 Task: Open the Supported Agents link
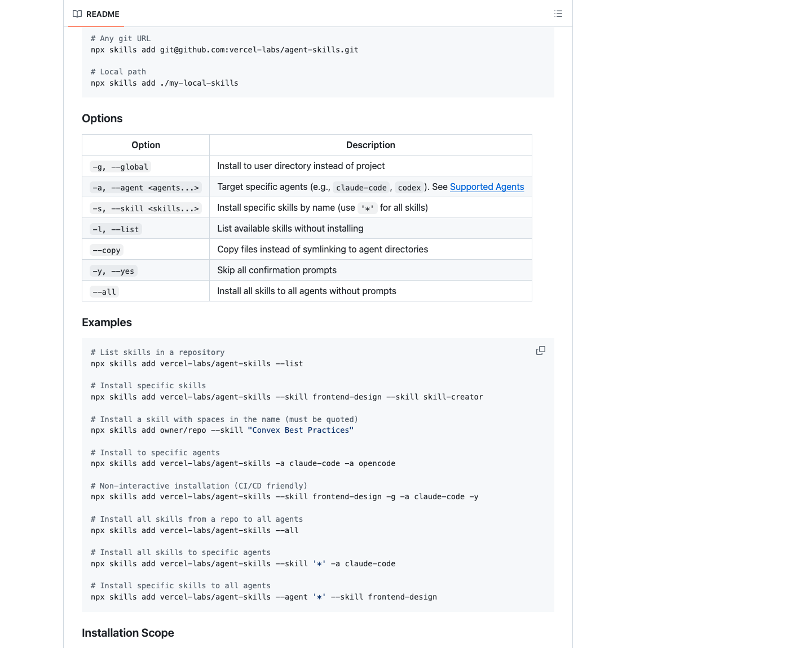tap(487, 187)
